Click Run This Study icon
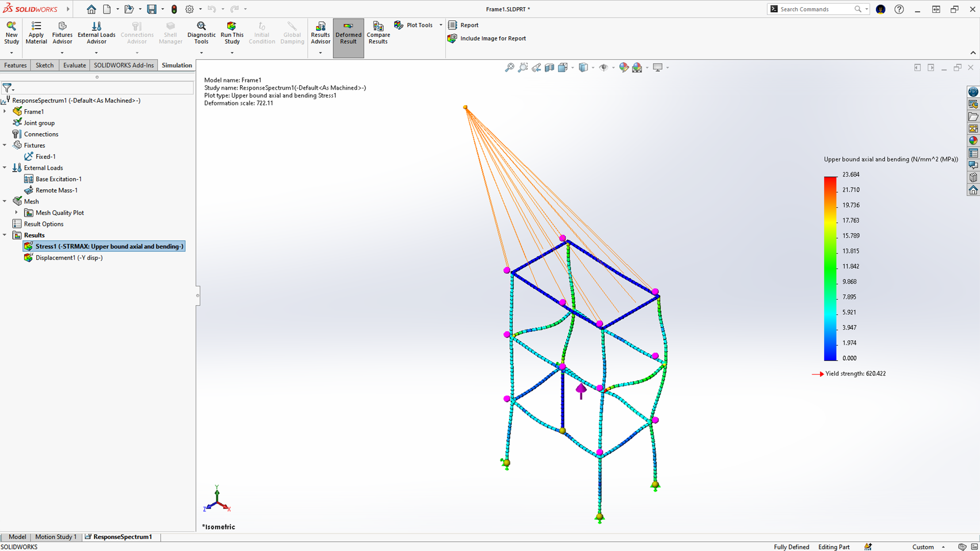 point(232,33)
